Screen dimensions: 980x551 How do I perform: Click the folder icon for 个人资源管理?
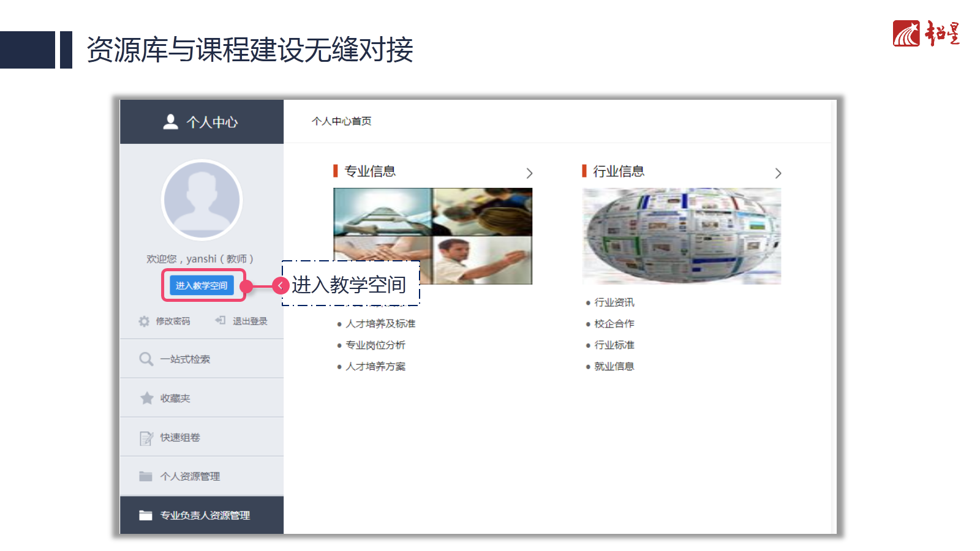pos(146,476)
